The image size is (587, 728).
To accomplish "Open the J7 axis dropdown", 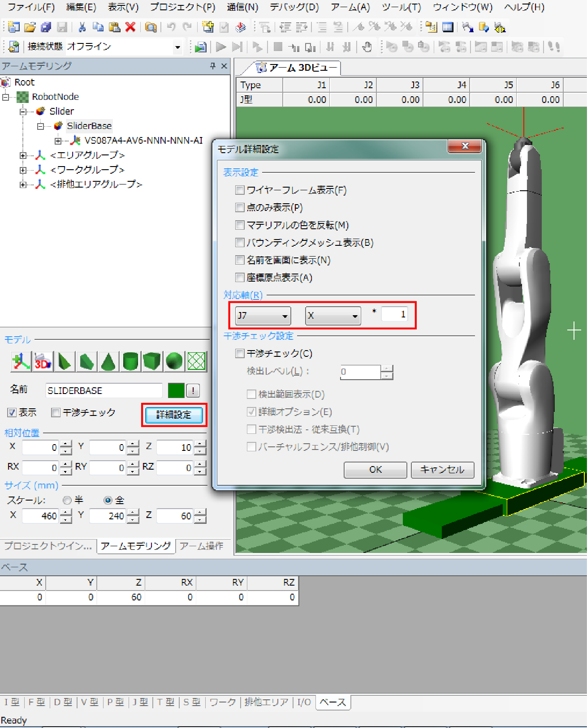I will tap(263, 316).
